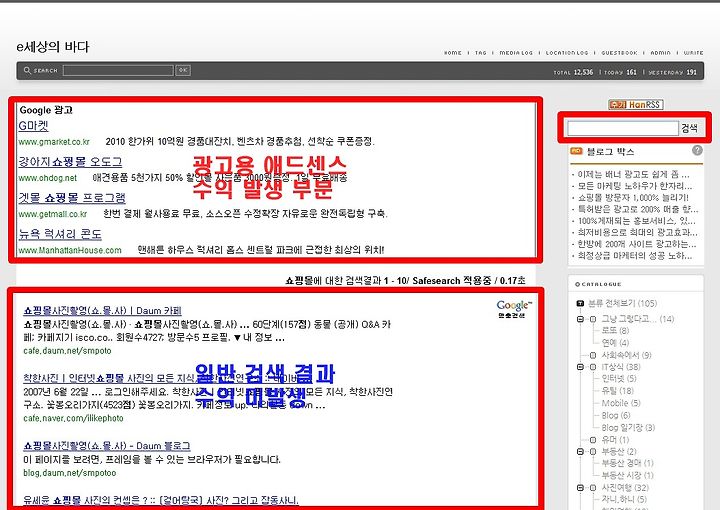Select the Blog (6) category
Screen dimensions: 720x510
point(616,415)
